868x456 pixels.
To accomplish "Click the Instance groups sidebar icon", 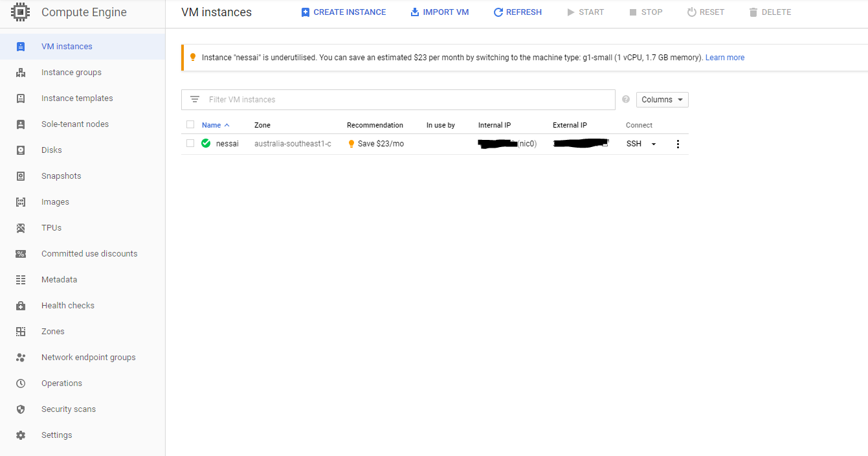I will [x=21, y=73].
